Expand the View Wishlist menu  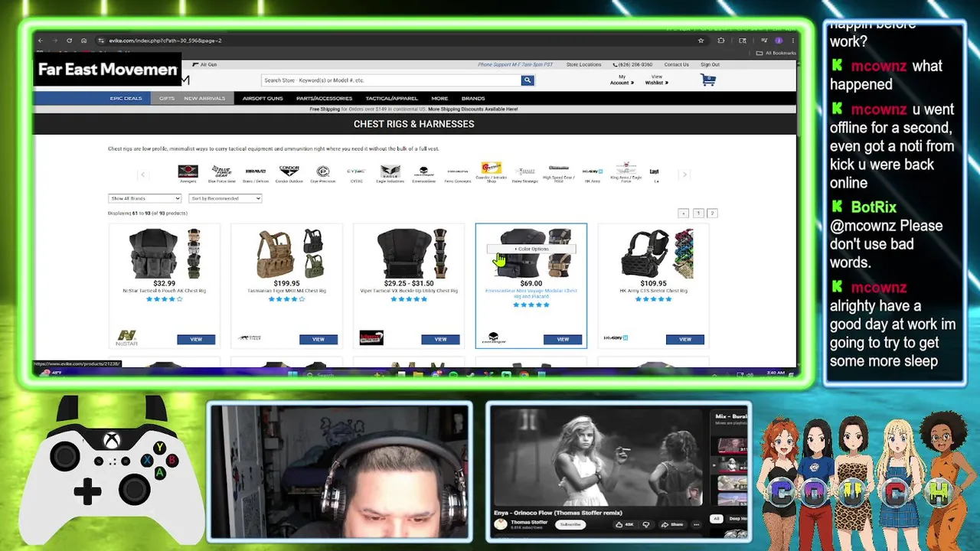point(657,80)
